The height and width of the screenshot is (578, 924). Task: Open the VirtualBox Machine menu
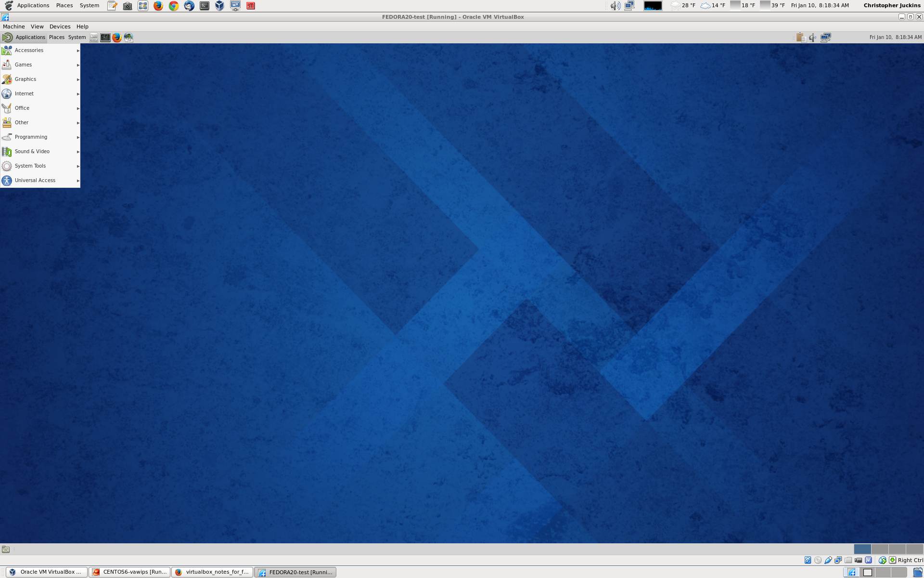[x=14, y=26]
